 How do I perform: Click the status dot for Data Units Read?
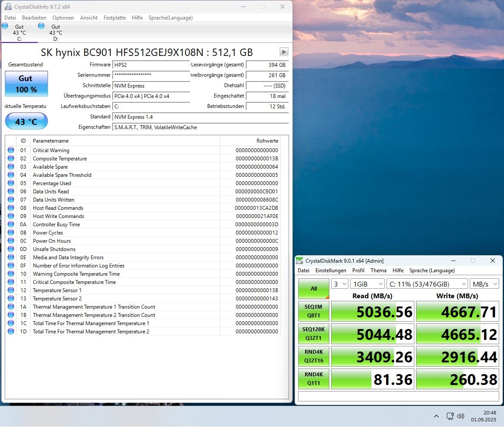11,191
